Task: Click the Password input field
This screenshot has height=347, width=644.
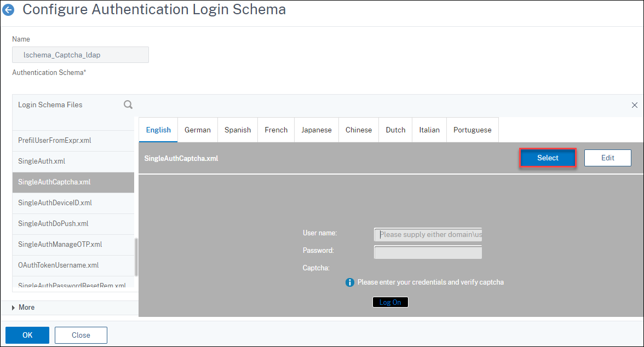Action: point(428,252)
